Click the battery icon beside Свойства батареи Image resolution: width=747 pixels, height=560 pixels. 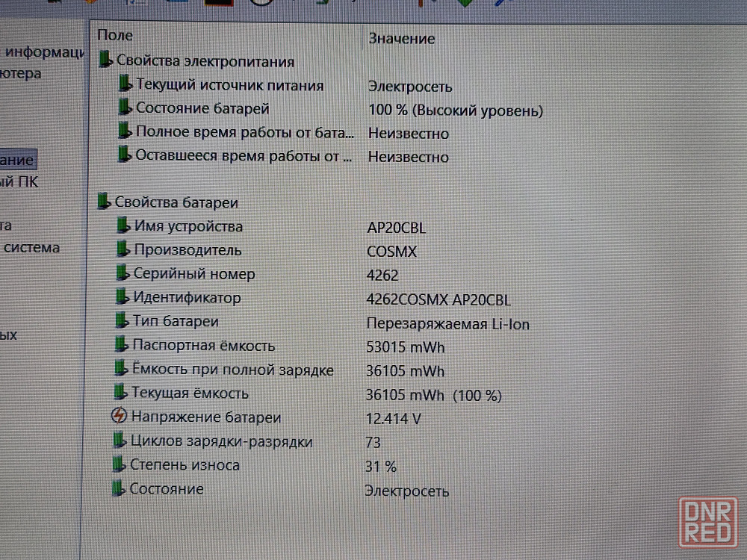105,202
